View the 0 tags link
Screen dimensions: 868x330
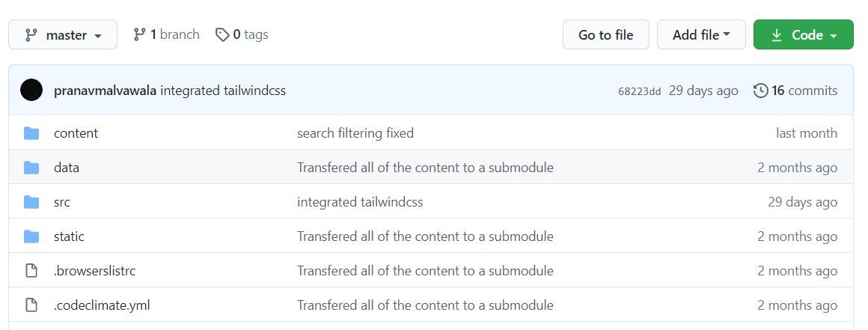point(242,34)
